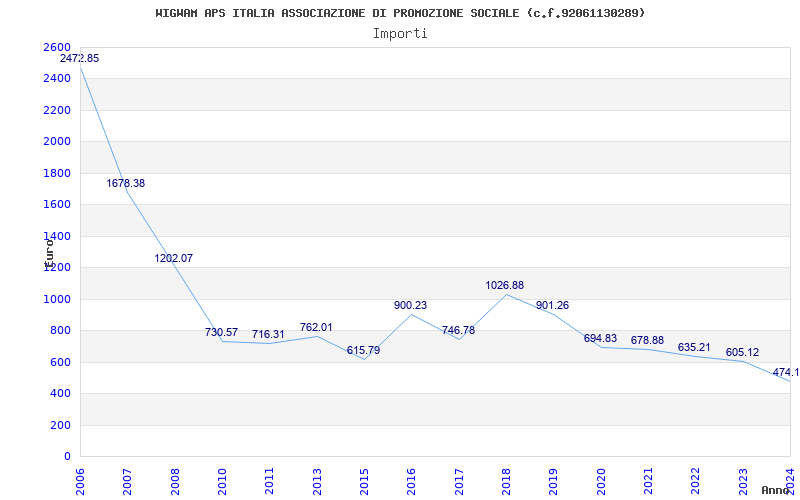Select the 2020 x-axis year label
Viewport: 800px width, 500px height.
[x=601, y=481]
